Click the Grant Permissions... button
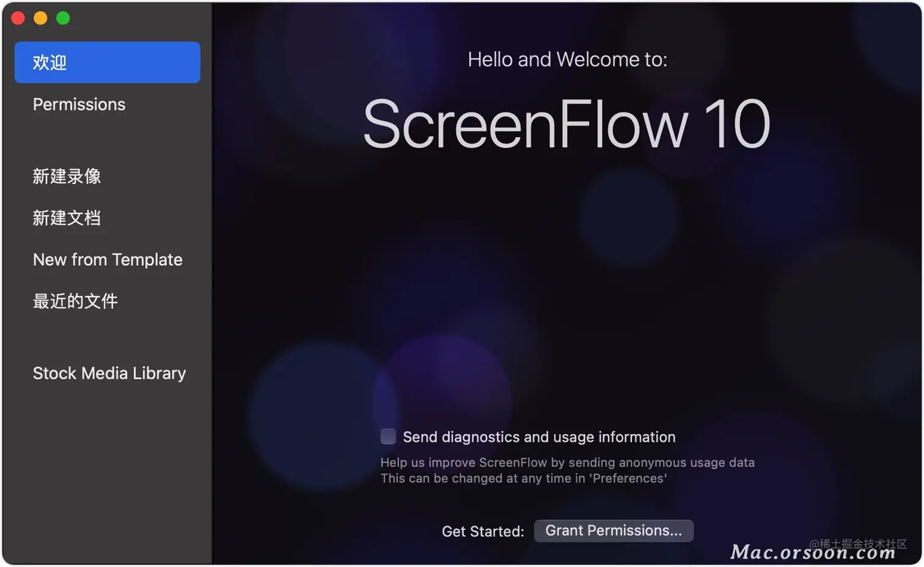The image size is (924, 567). (614, 531)
